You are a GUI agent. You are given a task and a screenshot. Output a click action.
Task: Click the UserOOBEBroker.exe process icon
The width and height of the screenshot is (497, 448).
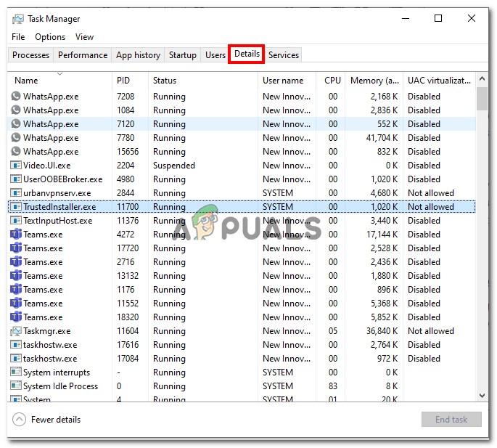[x=16, y=179]
